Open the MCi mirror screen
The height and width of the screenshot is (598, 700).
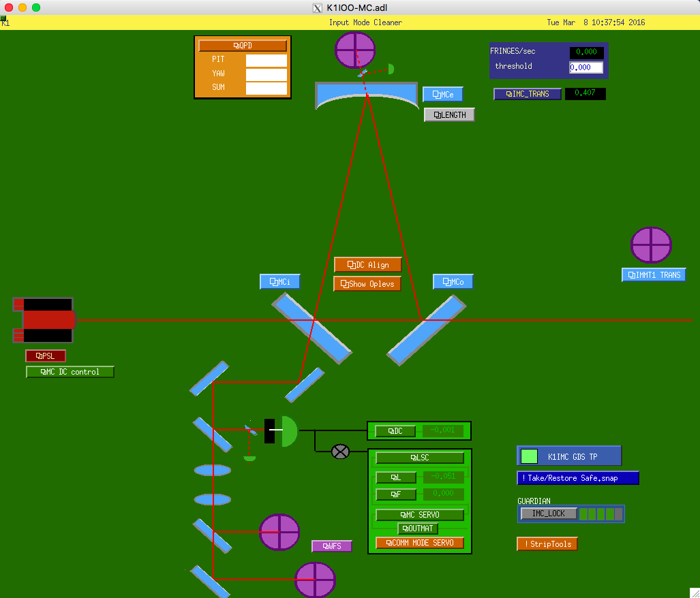click(x=280, y=282)
